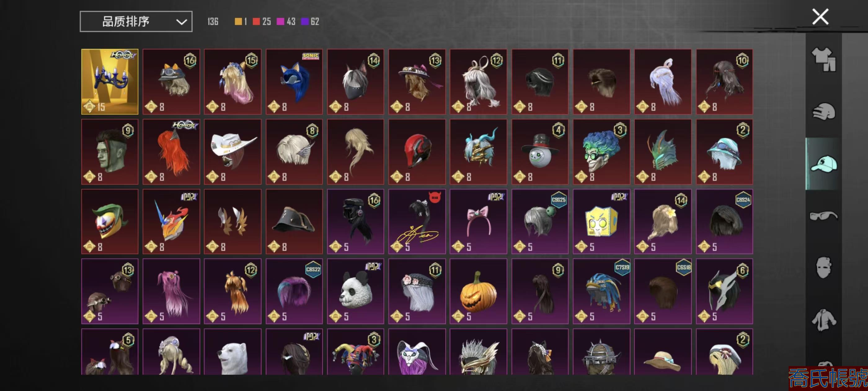Image resolution: width=868 pixels, height=391 pixels.
Task: Click the dropdown chevron arrow
Action: 181,22
